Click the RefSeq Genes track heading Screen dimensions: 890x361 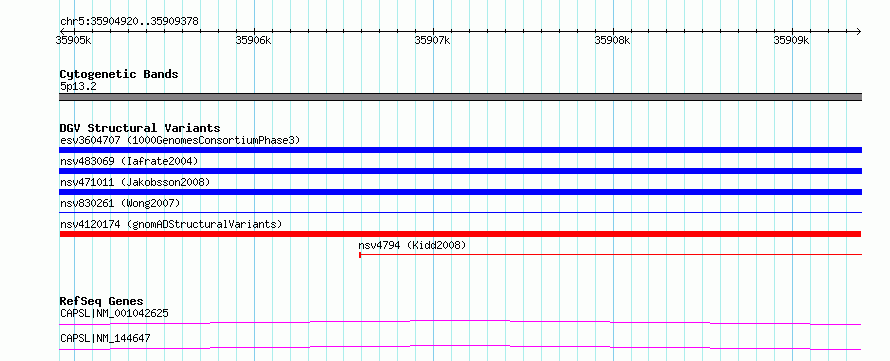101,301
